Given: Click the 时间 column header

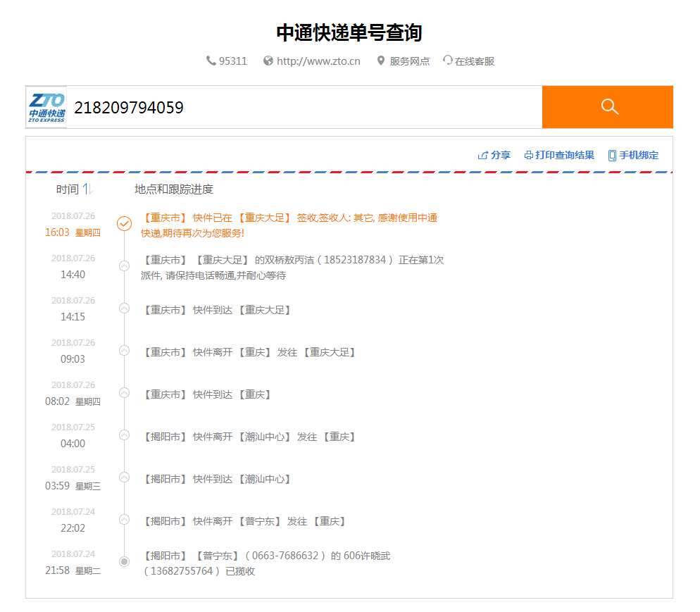Looking at the screenshot, I should coord(68,189).
